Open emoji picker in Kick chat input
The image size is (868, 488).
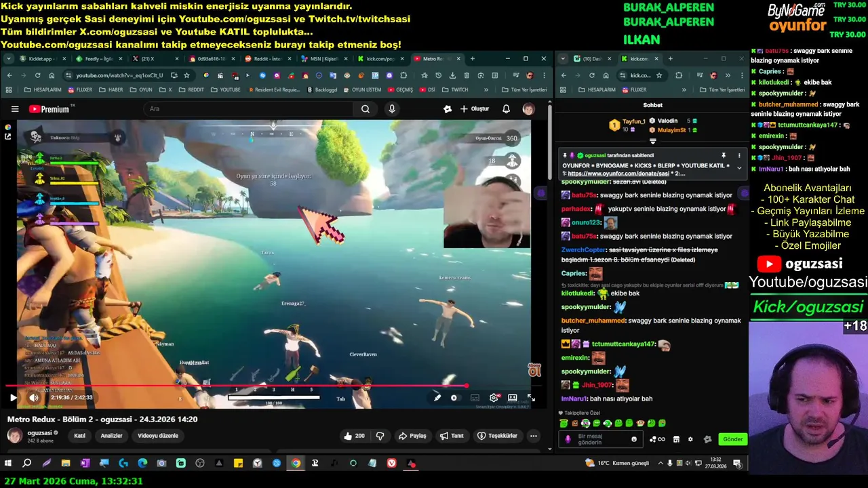[x=634, y=439]
